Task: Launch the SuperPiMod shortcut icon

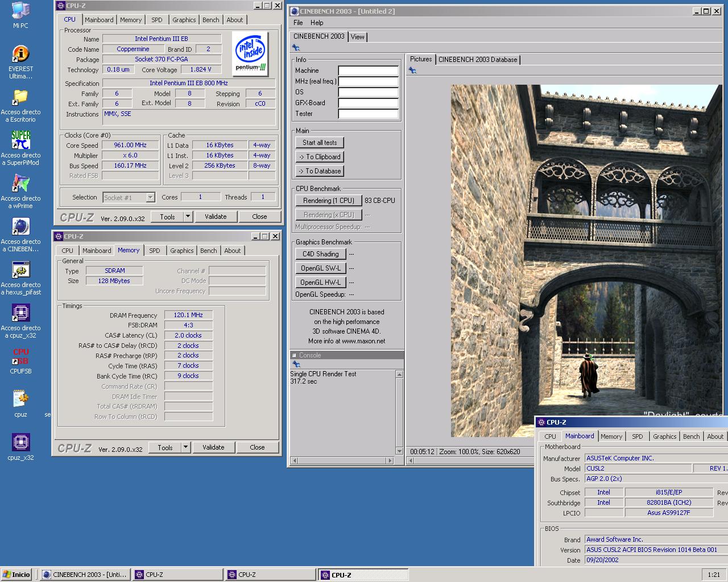Action: click(20, 140)
